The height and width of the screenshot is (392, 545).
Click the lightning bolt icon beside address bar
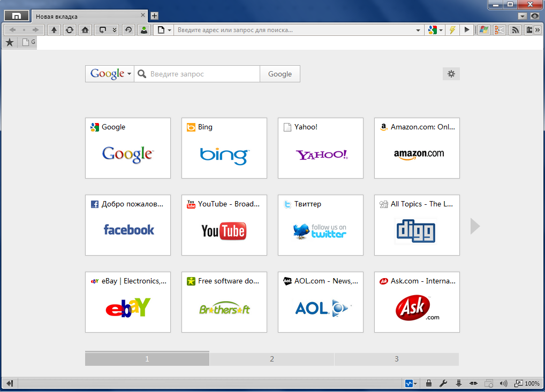click(452, 30)
